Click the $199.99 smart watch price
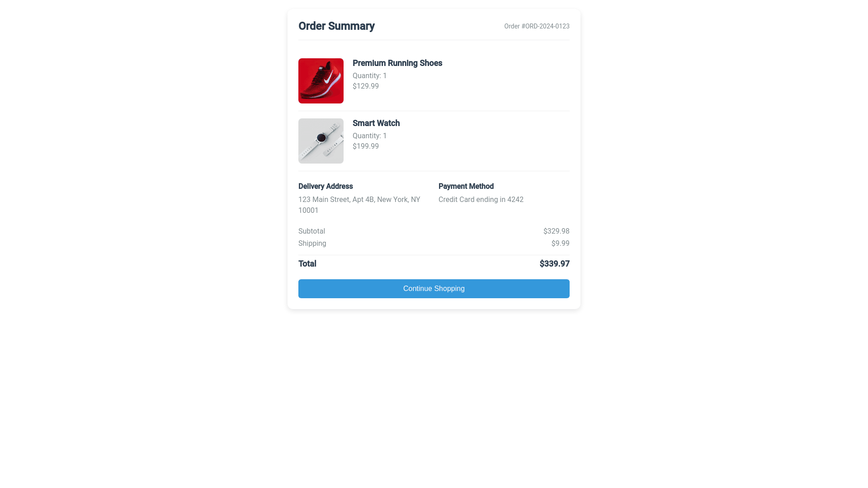 pos(366,146)
